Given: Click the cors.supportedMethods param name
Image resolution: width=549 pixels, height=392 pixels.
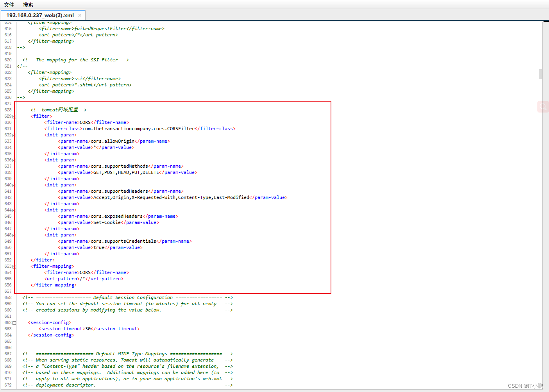Looking at the screenshot, I should click(x=120, y=166).
